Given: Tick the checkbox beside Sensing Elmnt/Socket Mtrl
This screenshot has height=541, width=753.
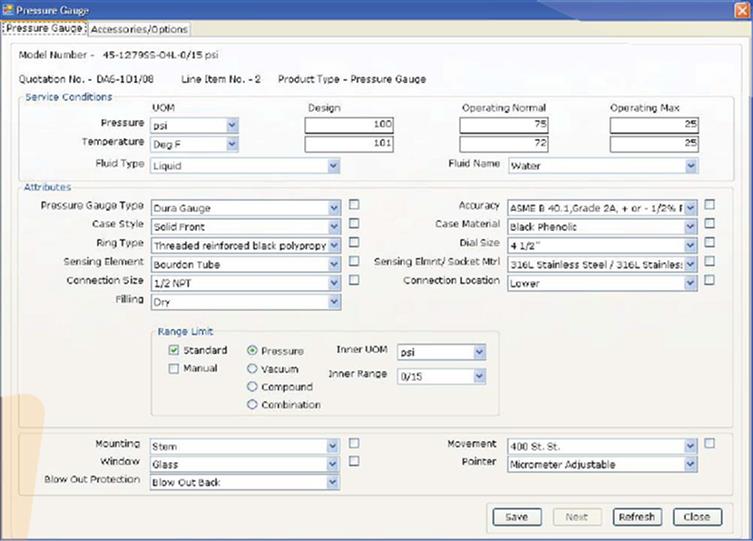Looking at the screenshot, I should tap(709, 261).
